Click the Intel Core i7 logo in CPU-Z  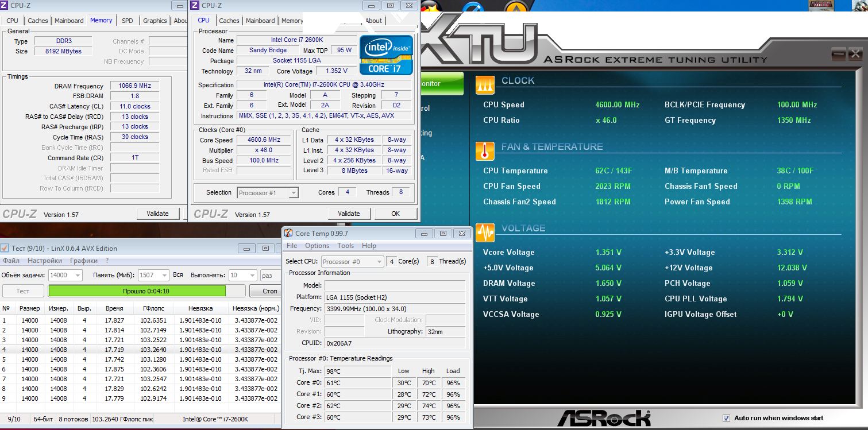(x=386, y=55)
